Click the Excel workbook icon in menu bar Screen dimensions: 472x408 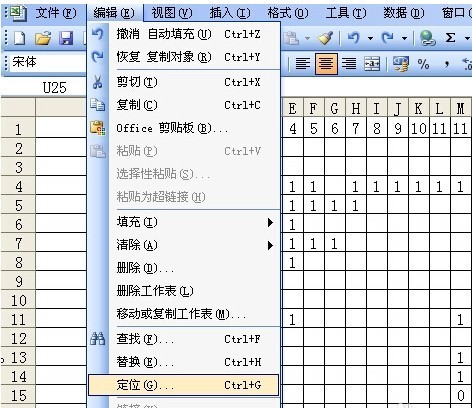tap(18, 13)
